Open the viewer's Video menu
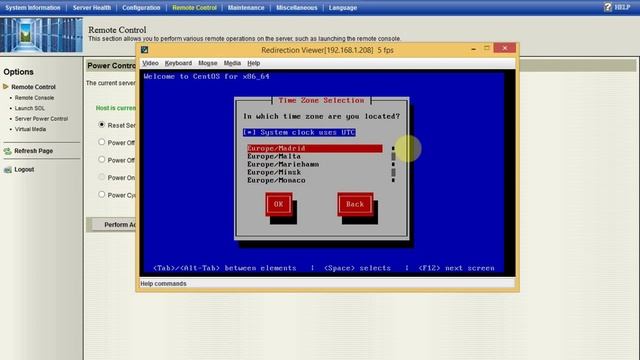The height and width of the screenshot is (360, 640). (x=150, y=63)
